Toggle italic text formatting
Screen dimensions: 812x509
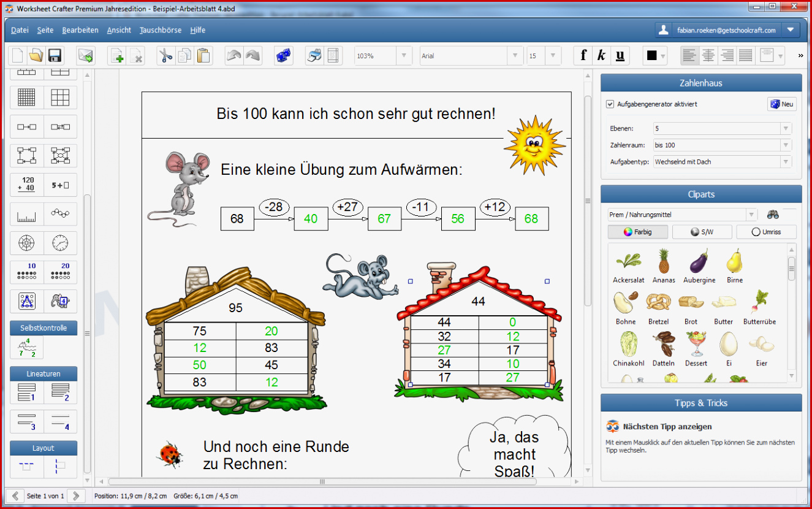601,56
